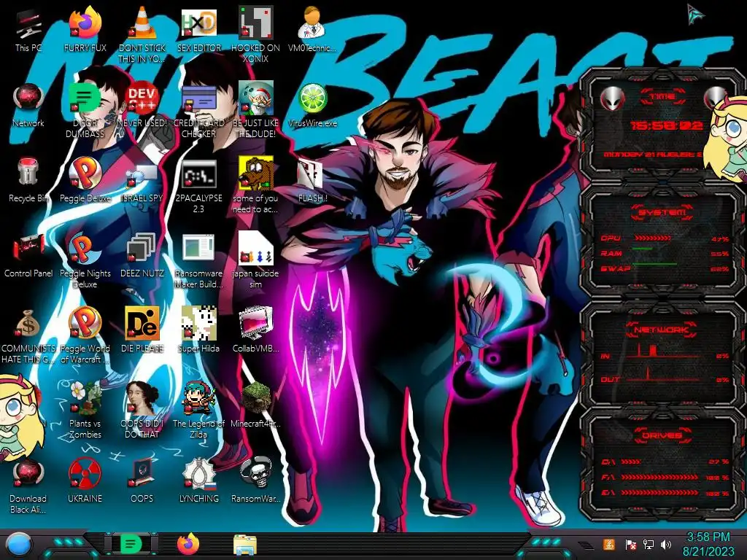Click the TIME header in the widget

pos(662,96)
